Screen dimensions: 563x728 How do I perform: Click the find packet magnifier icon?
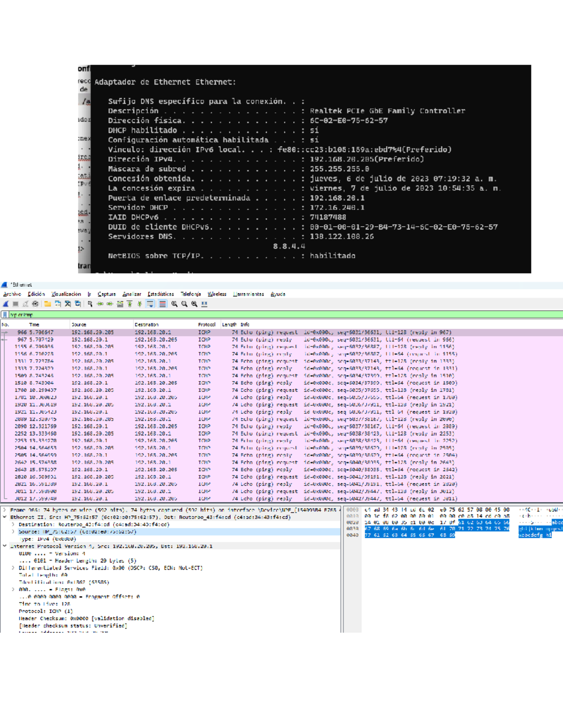(x=90, y=304)
